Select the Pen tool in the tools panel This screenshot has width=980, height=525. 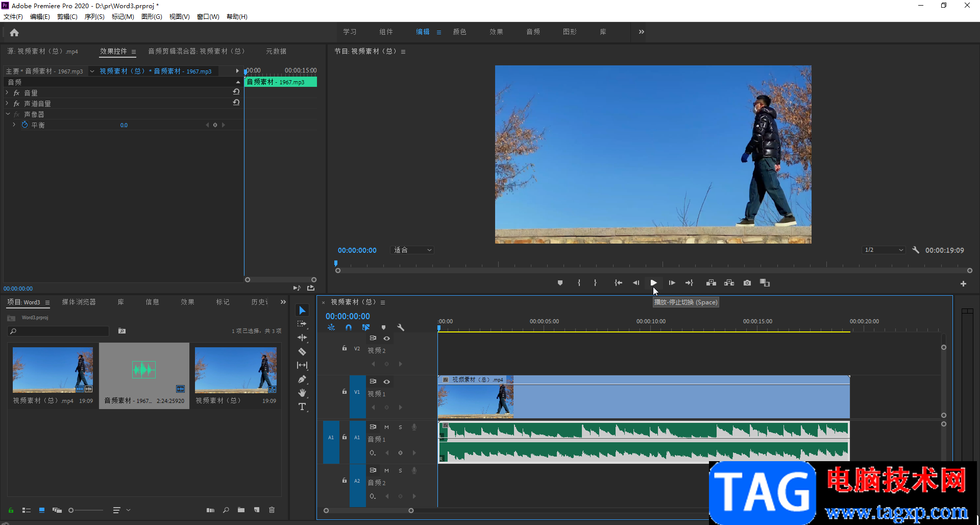302,379
